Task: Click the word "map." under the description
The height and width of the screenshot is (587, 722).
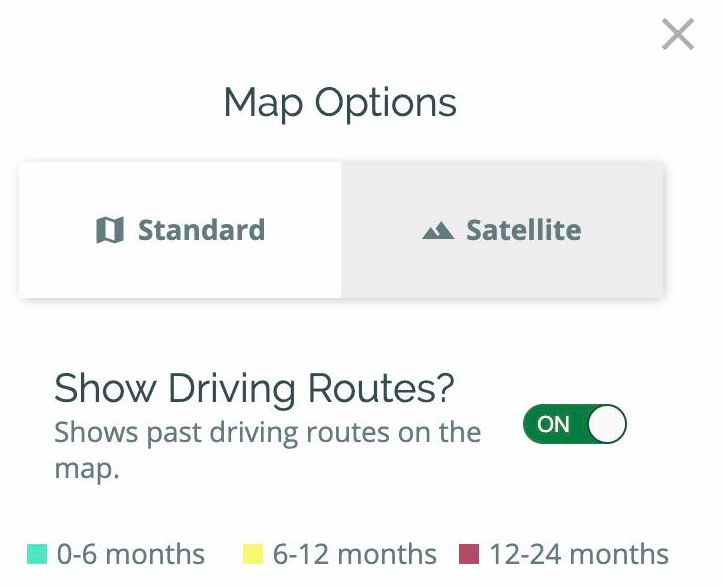Action: click(x=86, y=468)
